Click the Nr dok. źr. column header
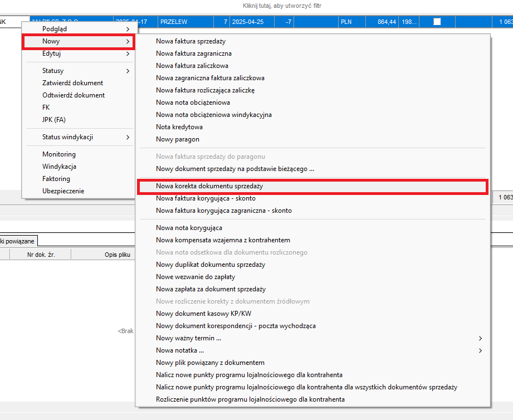The height and width of the screenshot is (420, 513). pyautogui.click(x=41, y=255)
